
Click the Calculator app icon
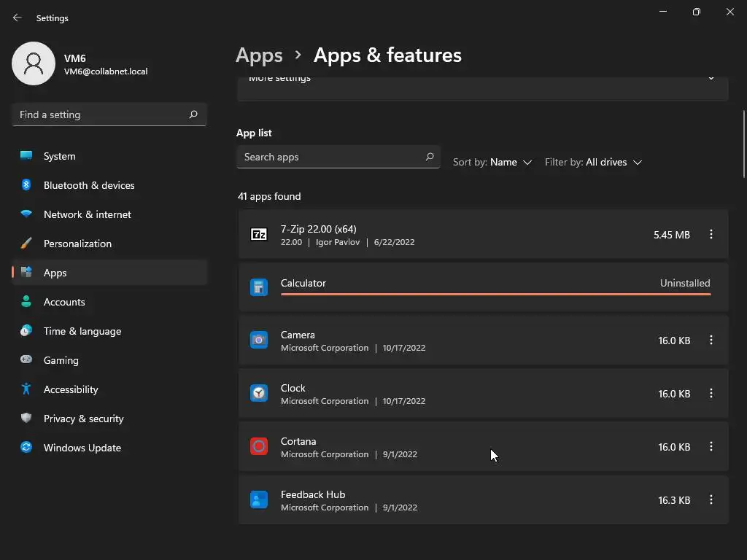(259, 287)
